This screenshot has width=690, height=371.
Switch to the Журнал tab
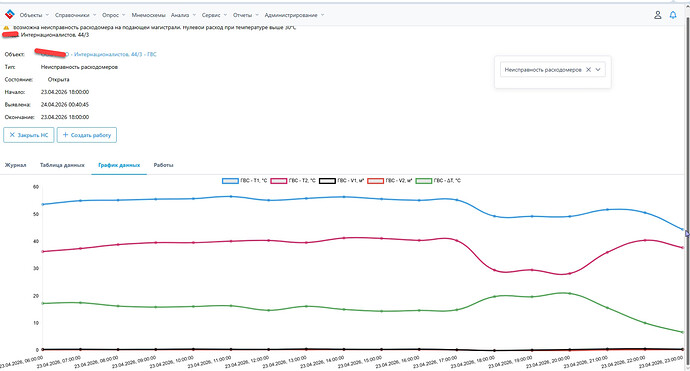[x=15, y=165]
